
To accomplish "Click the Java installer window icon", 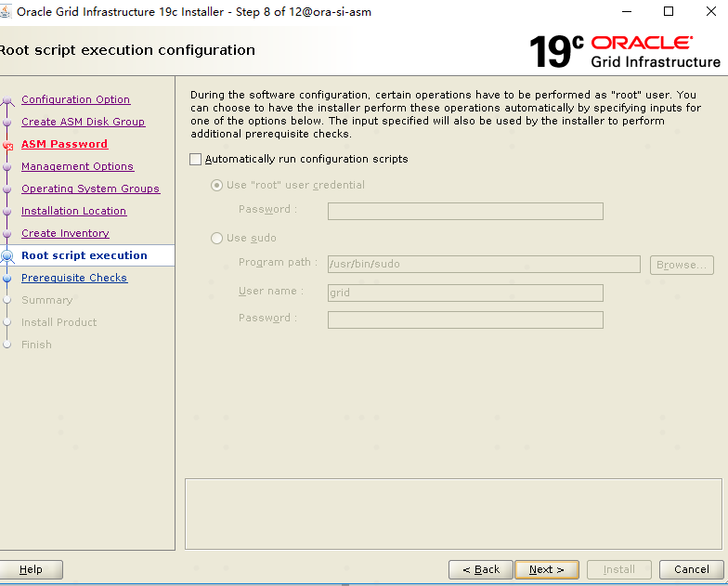I will (6, 11).
